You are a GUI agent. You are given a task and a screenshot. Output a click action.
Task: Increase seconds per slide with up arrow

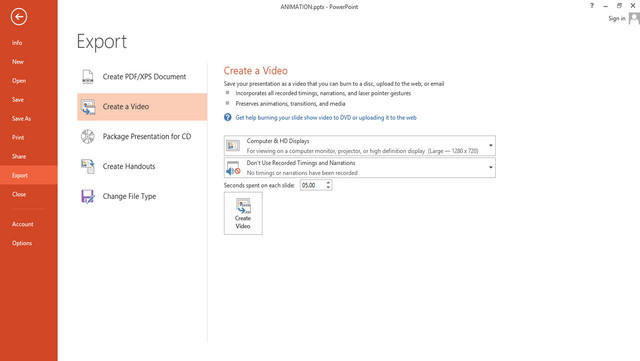point(328,183)
